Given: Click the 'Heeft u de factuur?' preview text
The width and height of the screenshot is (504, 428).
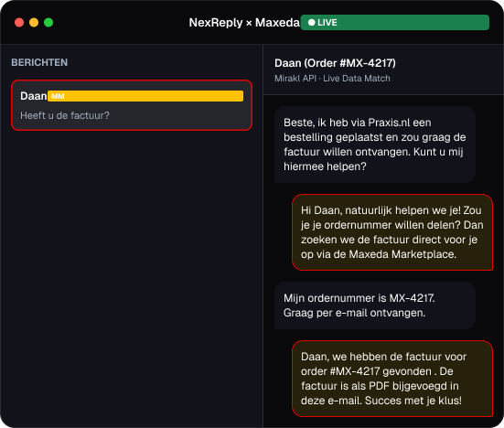Looking at the screenshot, I should pos(65,115).
